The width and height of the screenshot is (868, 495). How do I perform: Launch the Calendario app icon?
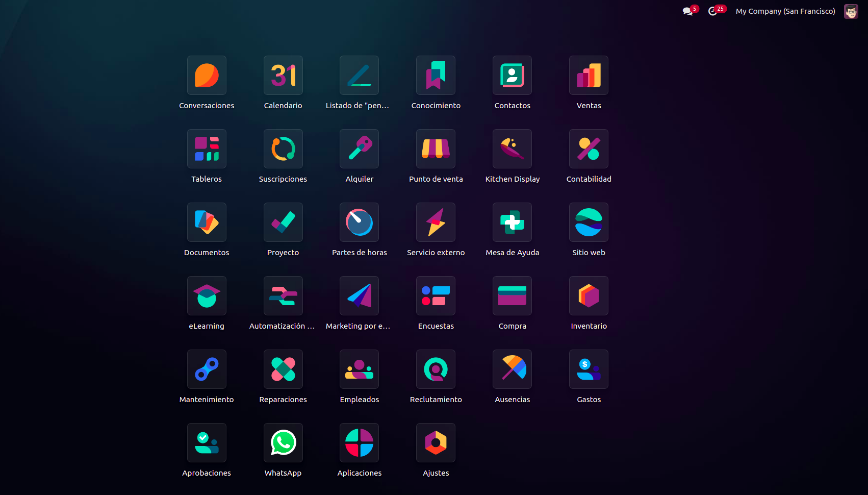283,76
